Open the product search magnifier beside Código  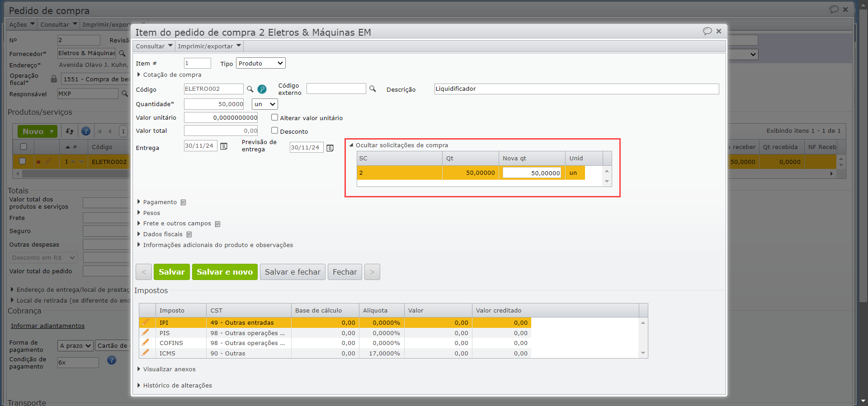(250, 89)
